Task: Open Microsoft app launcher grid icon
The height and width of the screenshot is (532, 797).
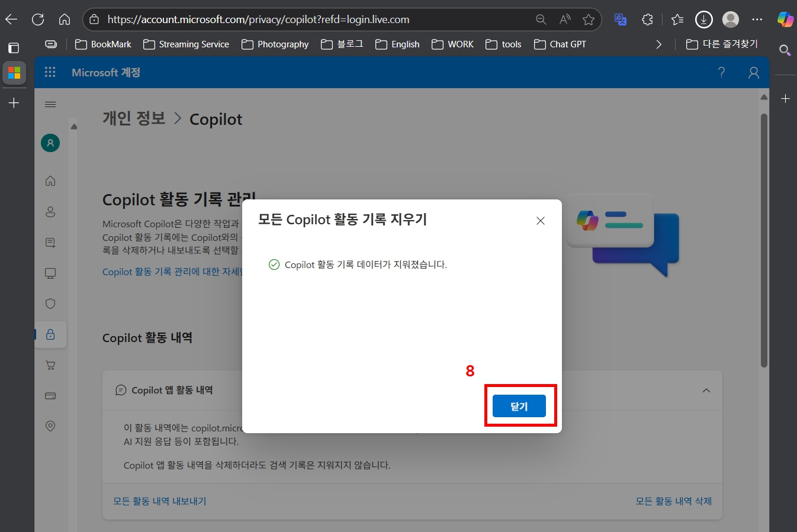Action: pyautogui.click(x=50, y=72)
